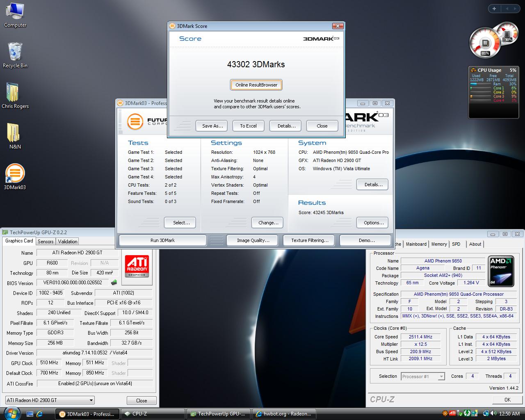
Task: Add a gadget with the sidebar plus button
Action: (x=494, y=8)
